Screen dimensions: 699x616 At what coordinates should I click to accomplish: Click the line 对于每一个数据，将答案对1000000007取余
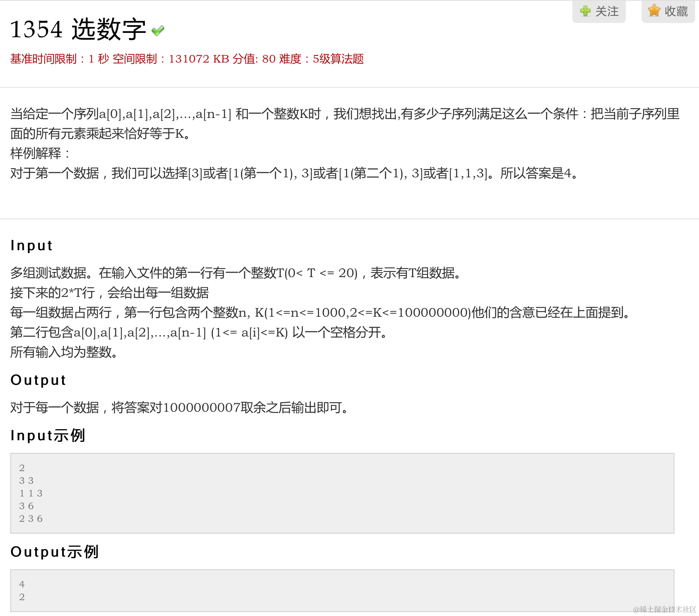click(180, 407)
